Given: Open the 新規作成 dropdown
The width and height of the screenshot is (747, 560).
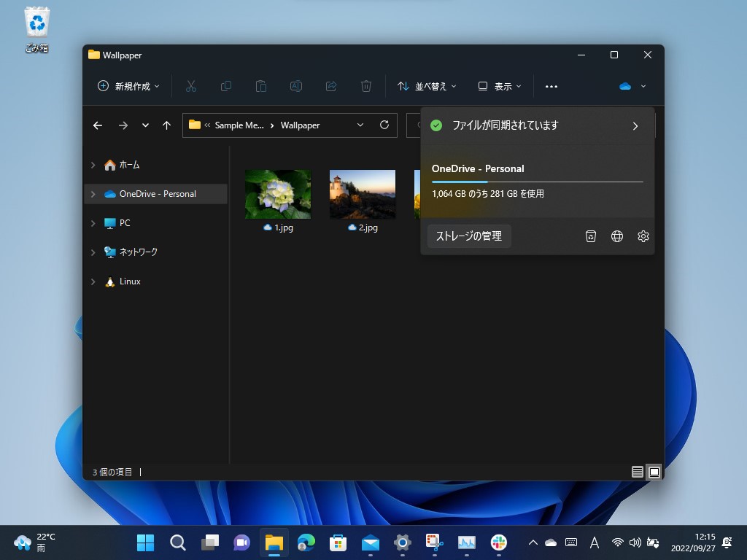Looking at the screenshot, I should (128, 86).
